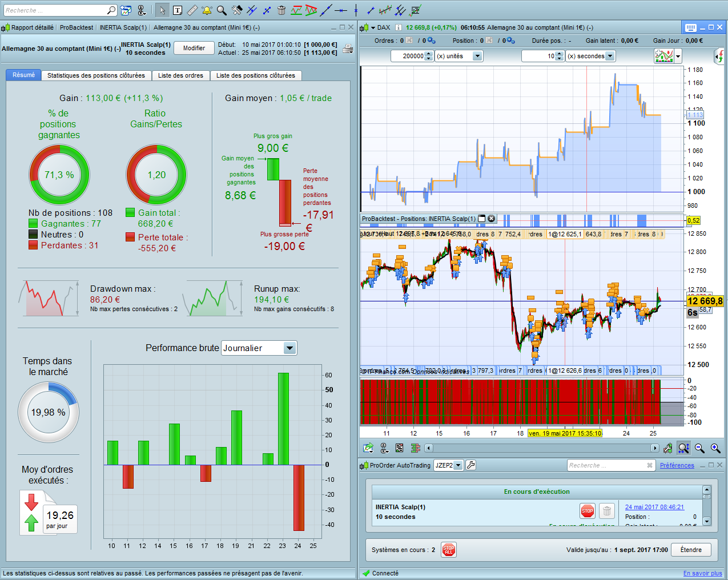Increase the 200000 units stepper
728x580 pixels.
point(429,53)
